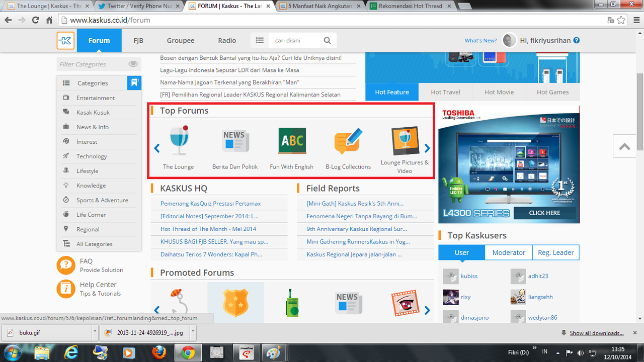Image resolution: width=644 pixels, height=362 pixels.
Task: Click the NEWS promoted forum icon
Action: point(348,303)
